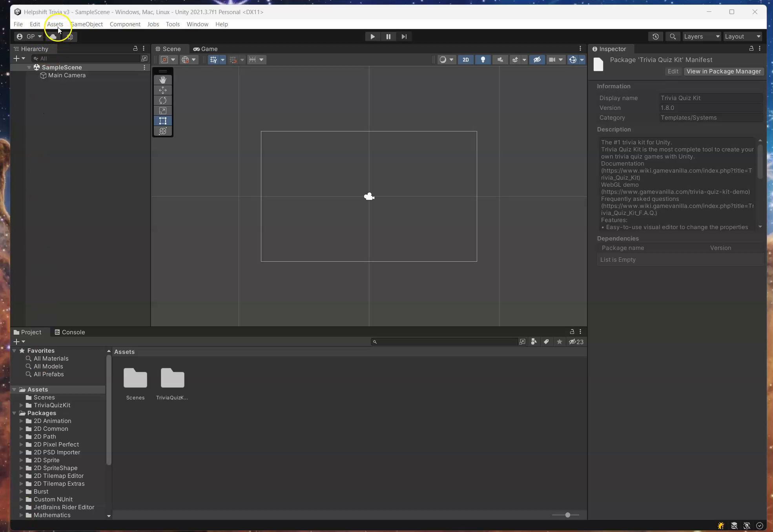Viewport: 773px width, 532px height.
Task: Toggle the Project panel lock
Action: (x=572, y=332)
